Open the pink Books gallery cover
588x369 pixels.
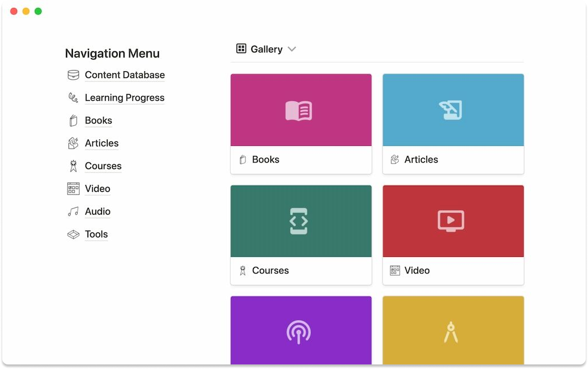click(x=301, y=110)
